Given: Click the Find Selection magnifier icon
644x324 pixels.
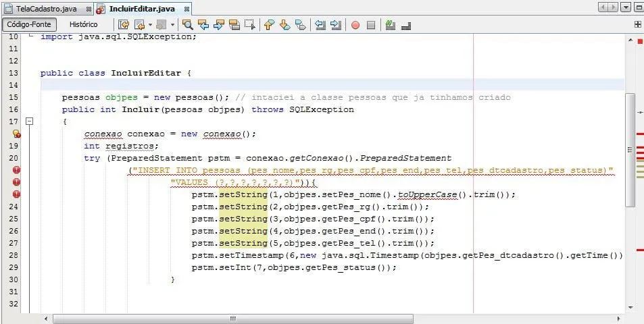Looking at the screenshot, I should (x=187, y=25).
